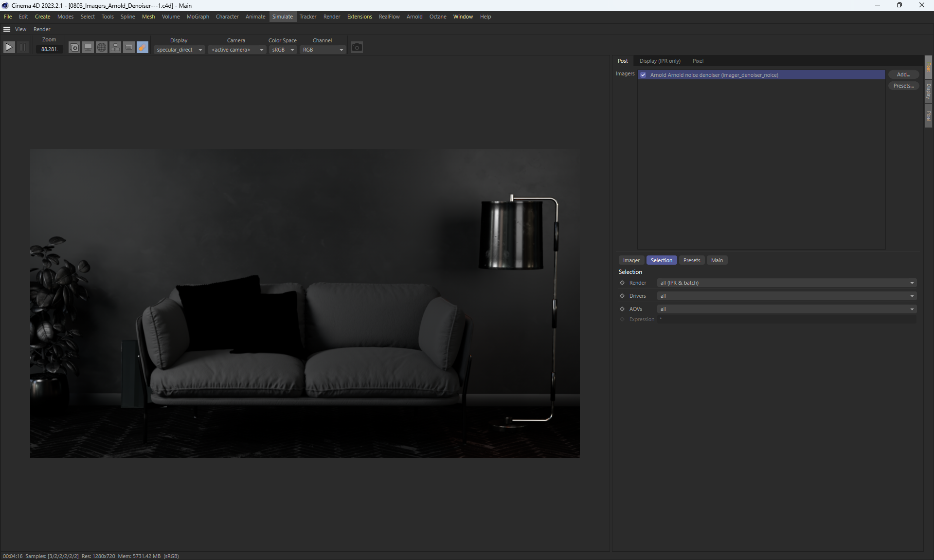
Task: Click the snapshot stack icon beside Zoom
Action: coord(74,48)
